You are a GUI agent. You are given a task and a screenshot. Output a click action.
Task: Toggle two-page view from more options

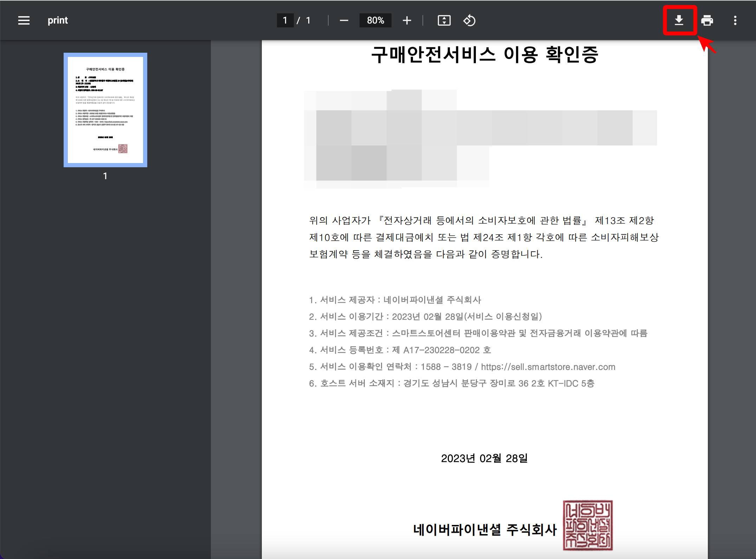tap(735, 20)
